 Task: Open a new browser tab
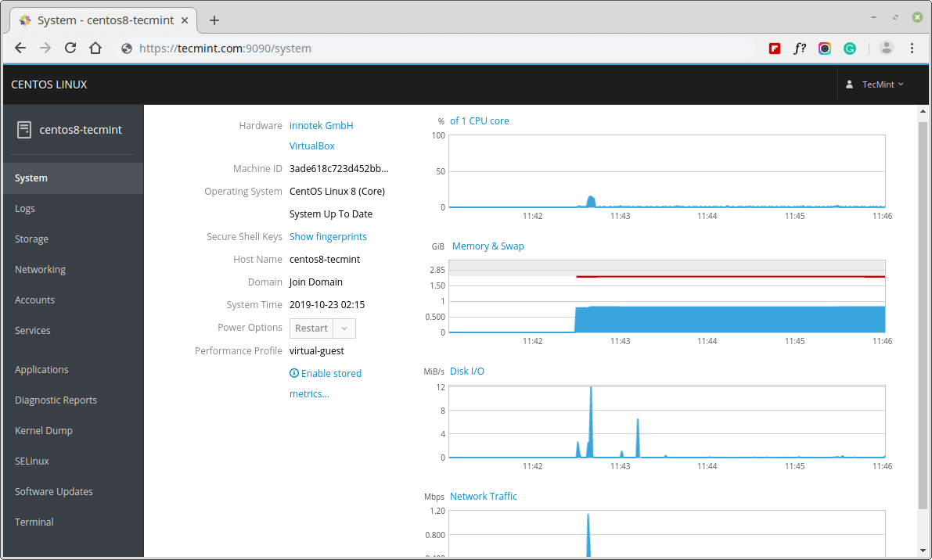coord(214,20)
